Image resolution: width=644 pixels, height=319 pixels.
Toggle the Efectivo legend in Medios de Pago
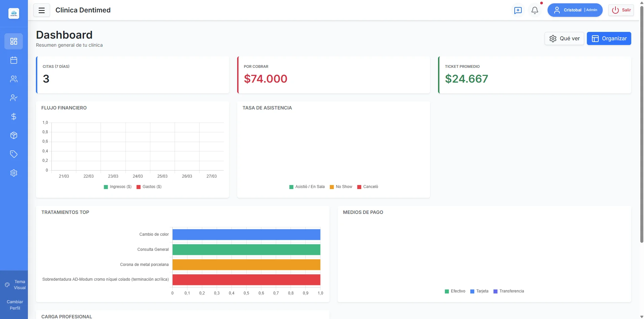(455, 291)
